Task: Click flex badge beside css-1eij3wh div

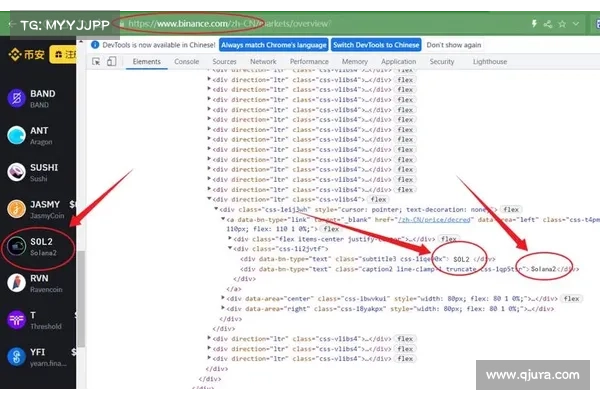Action: (511, 209)
